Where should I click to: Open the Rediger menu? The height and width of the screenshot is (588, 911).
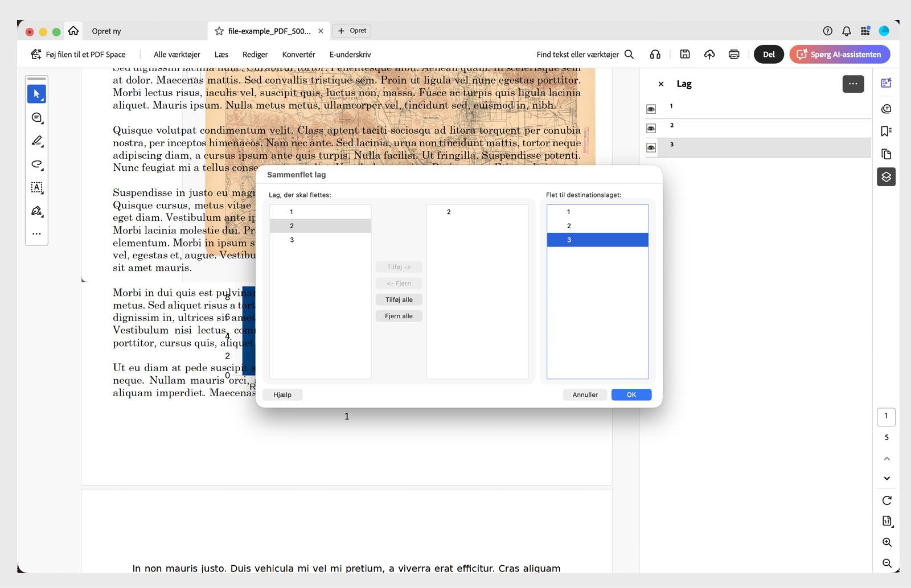(x=255, y=55)
